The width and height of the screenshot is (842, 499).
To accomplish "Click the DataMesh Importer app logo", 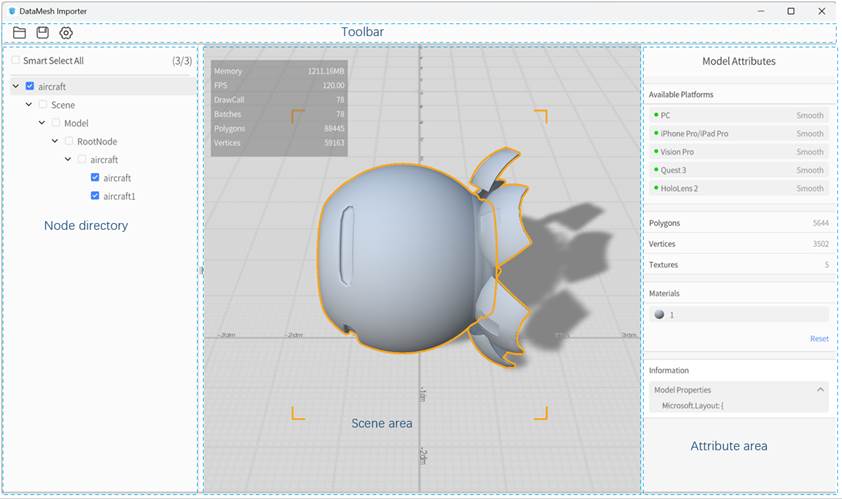I will tap(11, 10).
